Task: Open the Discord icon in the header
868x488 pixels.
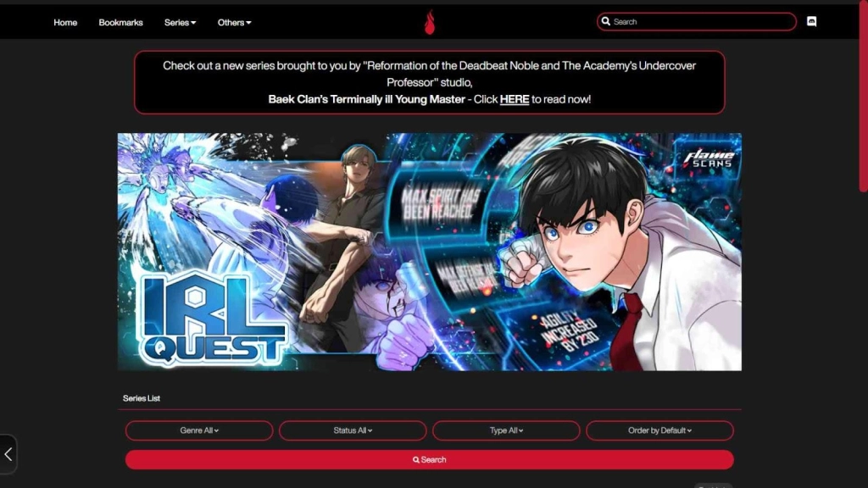Action: [811, 21]
